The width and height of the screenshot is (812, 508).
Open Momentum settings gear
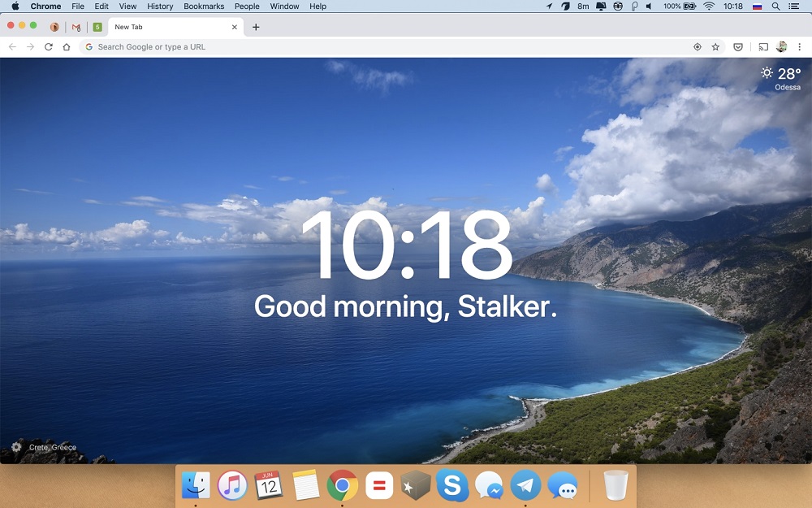16,447
